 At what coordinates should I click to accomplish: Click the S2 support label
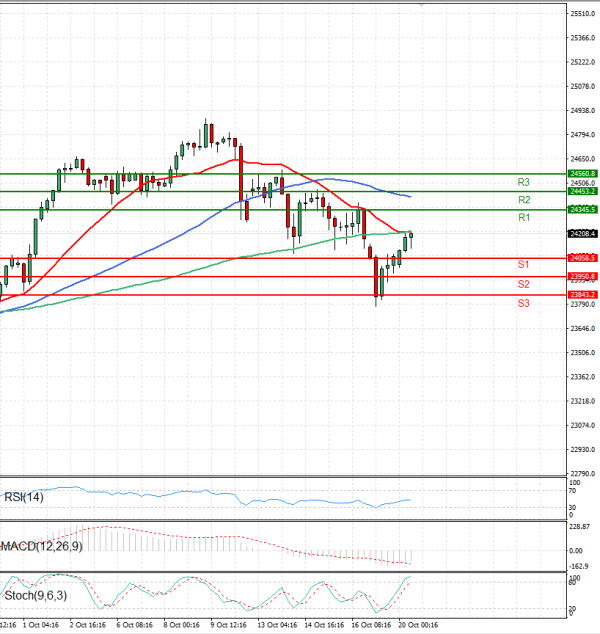(523, 285)
